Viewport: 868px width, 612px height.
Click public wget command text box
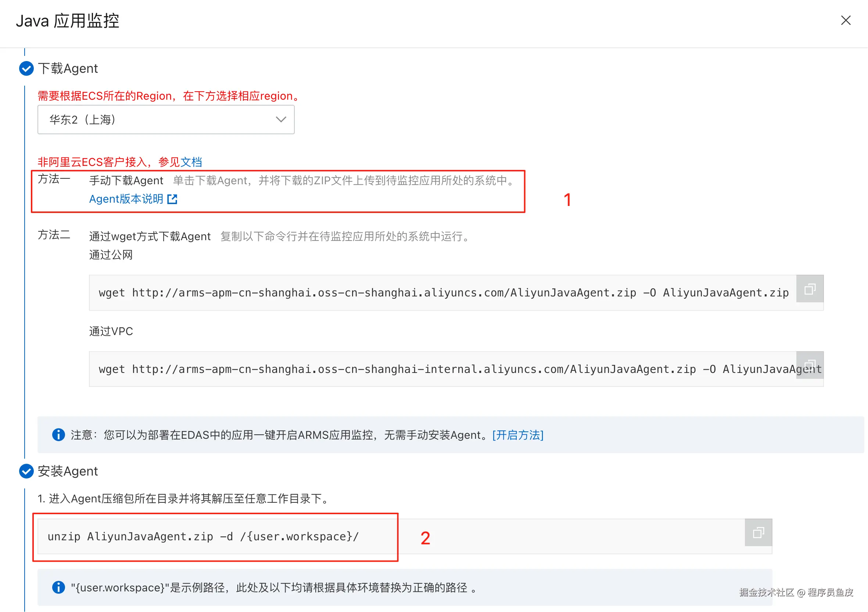click(442, 293)
